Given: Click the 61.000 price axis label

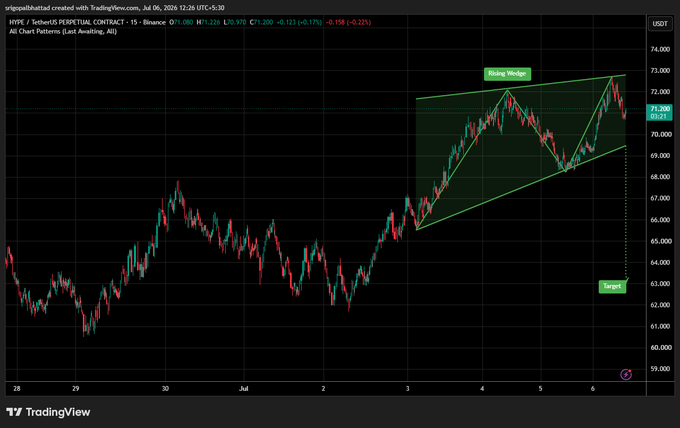Looking at the screenshot, I should click(x=660, y=326).
